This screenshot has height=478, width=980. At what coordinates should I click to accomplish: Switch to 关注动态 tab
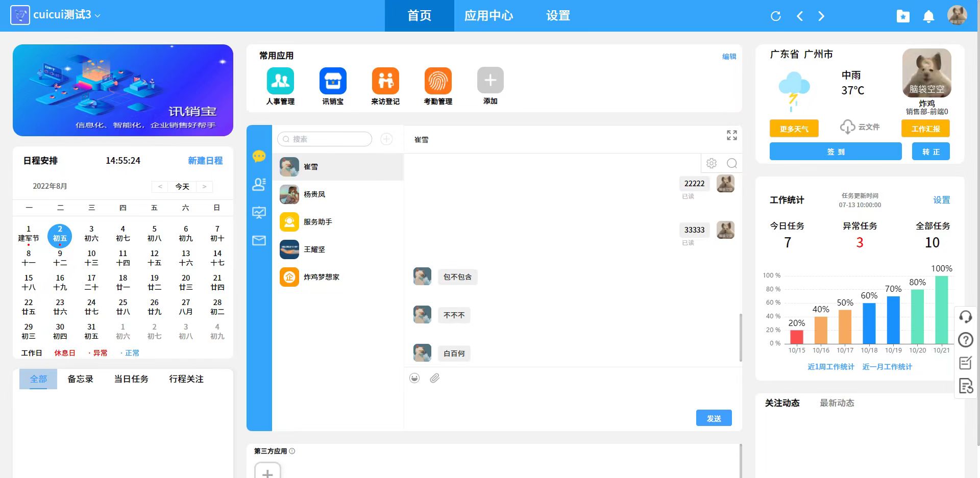782,403
